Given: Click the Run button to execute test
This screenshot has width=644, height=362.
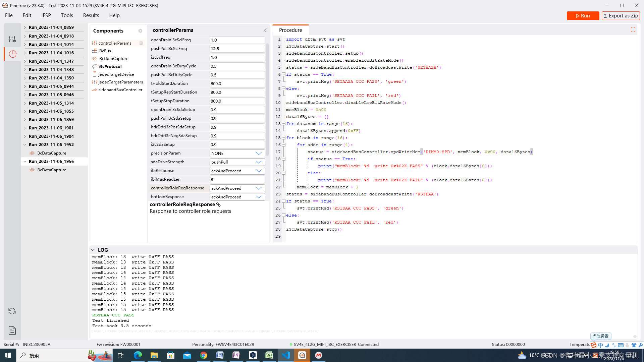Looking at the screenshot, I should click(583, 15).
